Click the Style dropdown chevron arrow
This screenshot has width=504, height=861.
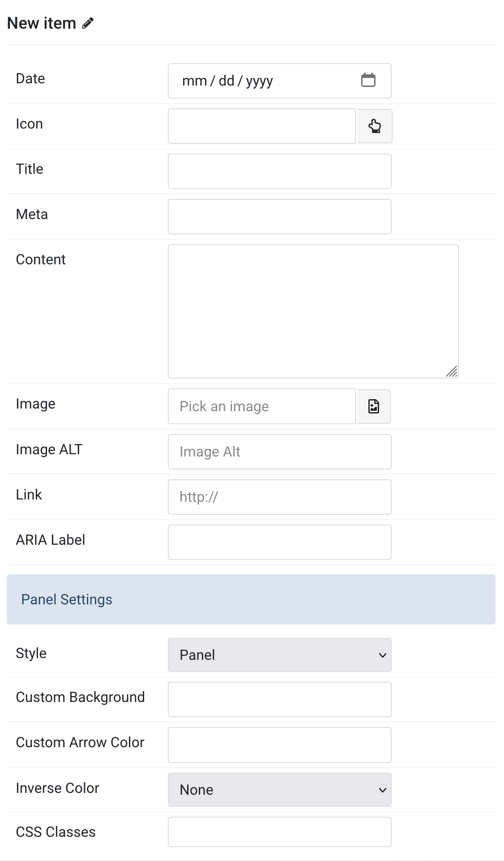(x=382, y=655)
